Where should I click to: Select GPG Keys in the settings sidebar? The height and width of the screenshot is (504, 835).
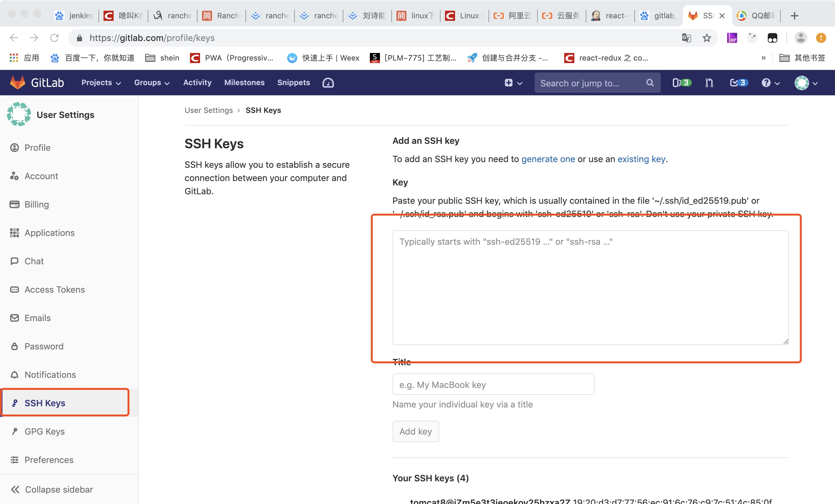pyautogui.click(x=44, y=431)
